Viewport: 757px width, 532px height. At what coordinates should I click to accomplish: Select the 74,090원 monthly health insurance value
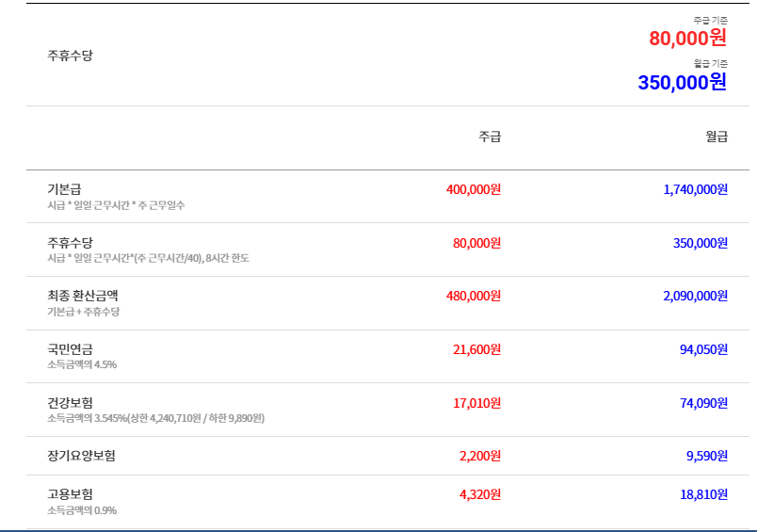point(703,403)
